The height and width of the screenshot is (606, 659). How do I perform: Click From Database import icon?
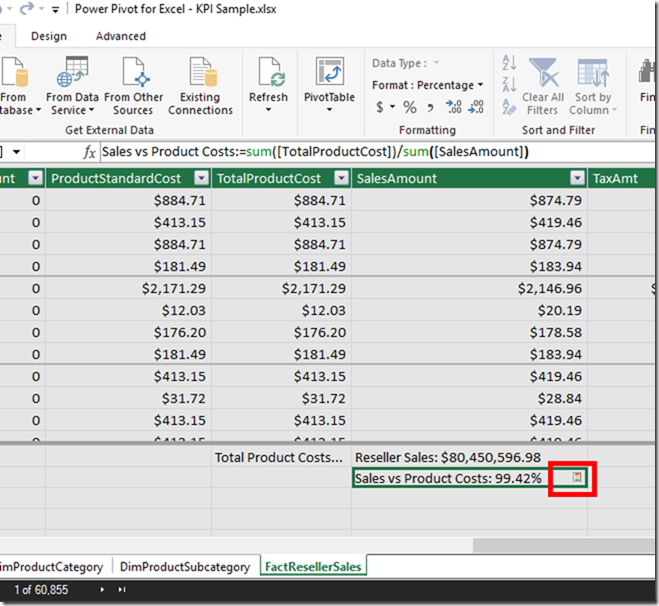coord(16,73)
